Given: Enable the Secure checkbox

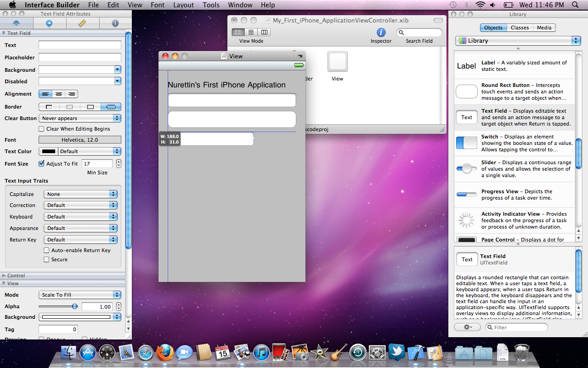Looking at the screenshot, I should (46, 259).
